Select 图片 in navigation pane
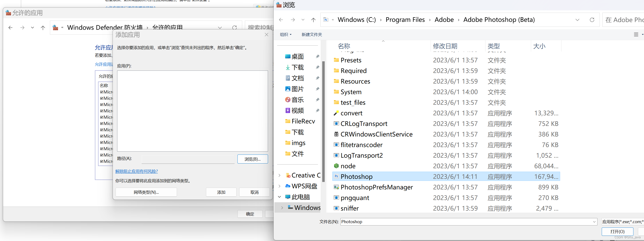The image size is (644, 241). (x=298, y=89)
